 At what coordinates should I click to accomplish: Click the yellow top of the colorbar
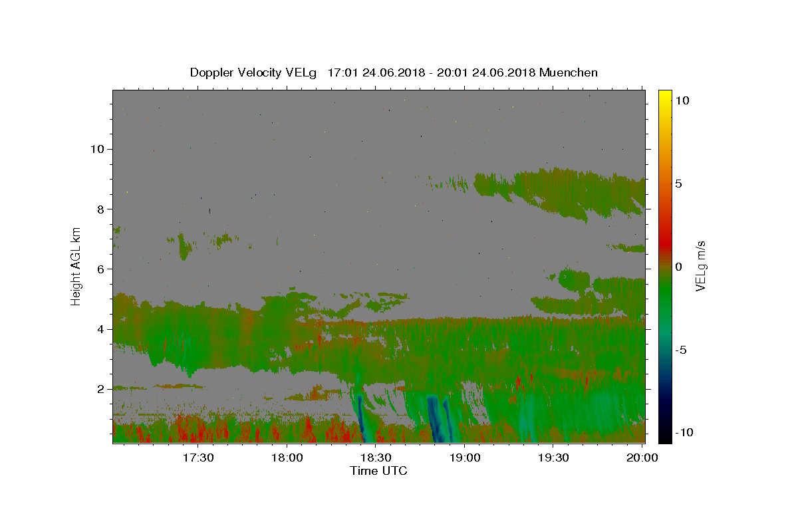pyautogui.click(x=665, y=96)
